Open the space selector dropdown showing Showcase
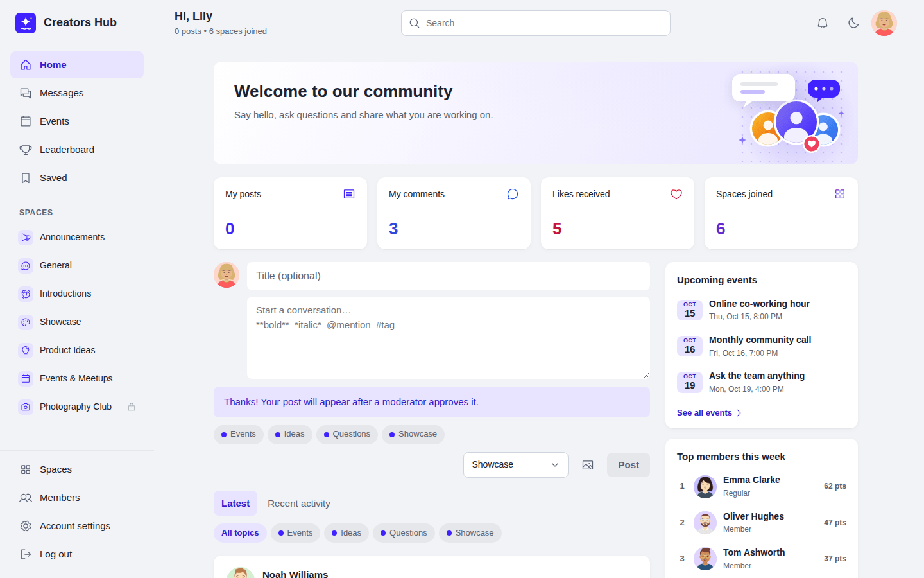The image size is (924, 578). click(516, 465)
